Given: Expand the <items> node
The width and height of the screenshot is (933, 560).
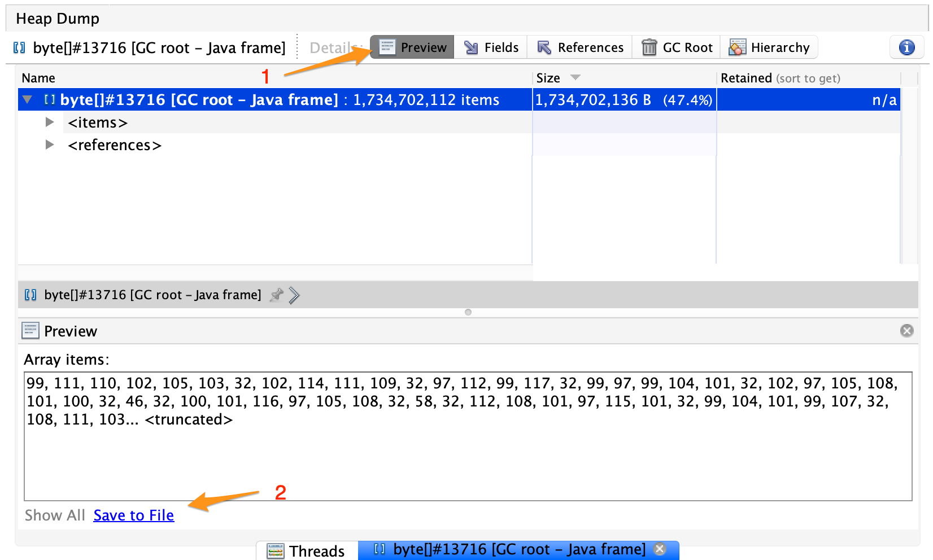Looking at the screenshot, I should click(x=50, y=122).
